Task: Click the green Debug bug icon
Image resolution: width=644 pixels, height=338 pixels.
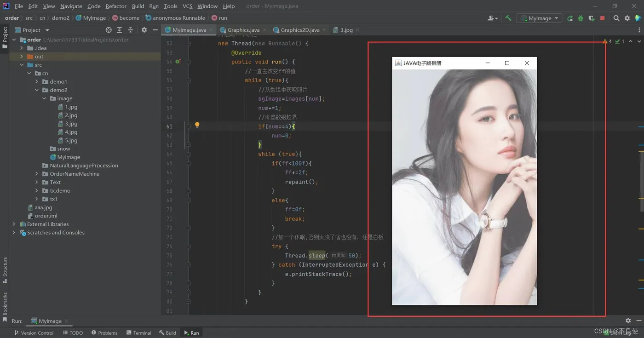Action: pos(581,18)
